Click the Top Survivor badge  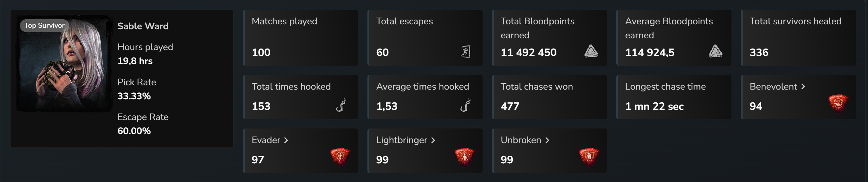tap(44, 25)
